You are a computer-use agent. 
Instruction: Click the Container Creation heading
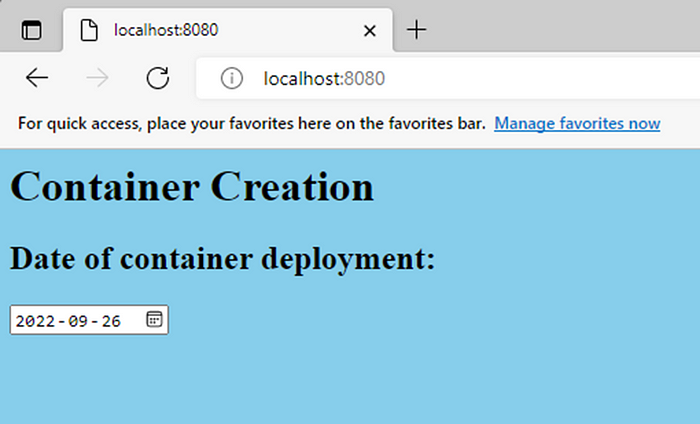click(x=192, y=187)
